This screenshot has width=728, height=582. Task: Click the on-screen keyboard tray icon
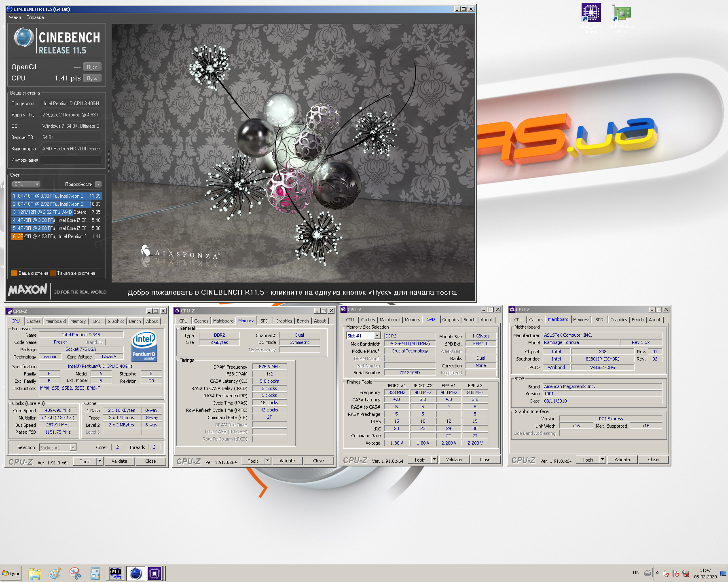(x=648, y=573)
